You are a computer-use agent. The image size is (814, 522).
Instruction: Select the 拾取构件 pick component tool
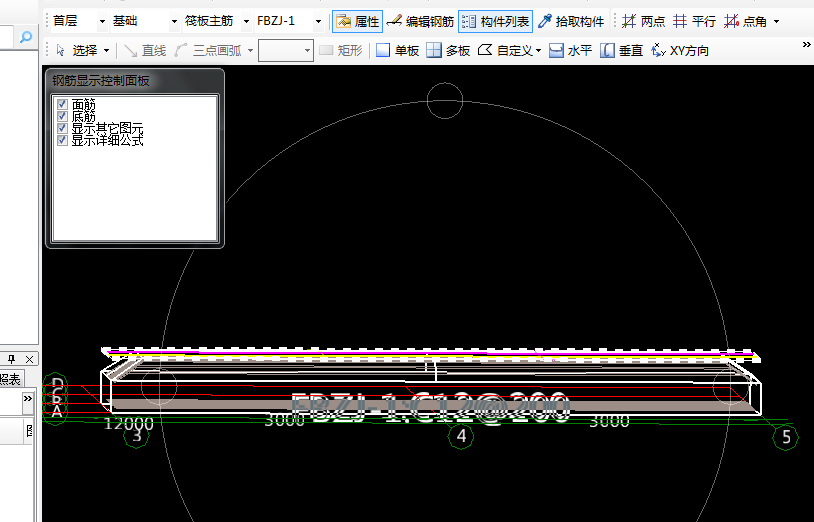click(x=571, y=21)
